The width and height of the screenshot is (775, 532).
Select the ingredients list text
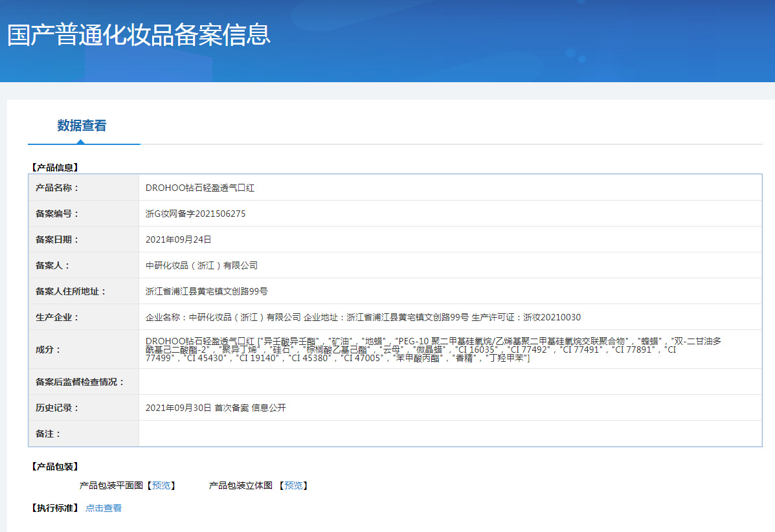(x=433, y=349)
